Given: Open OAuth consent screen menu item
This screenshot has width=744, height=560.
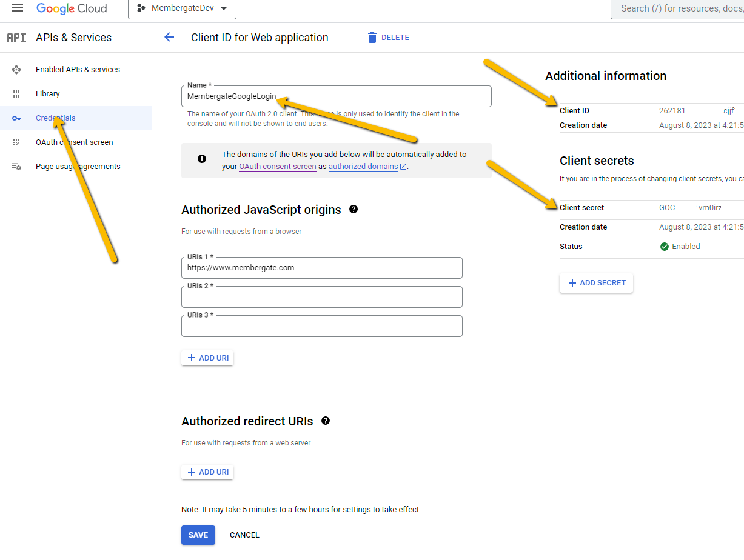Looking at the screenshot, I should point(74,142).
